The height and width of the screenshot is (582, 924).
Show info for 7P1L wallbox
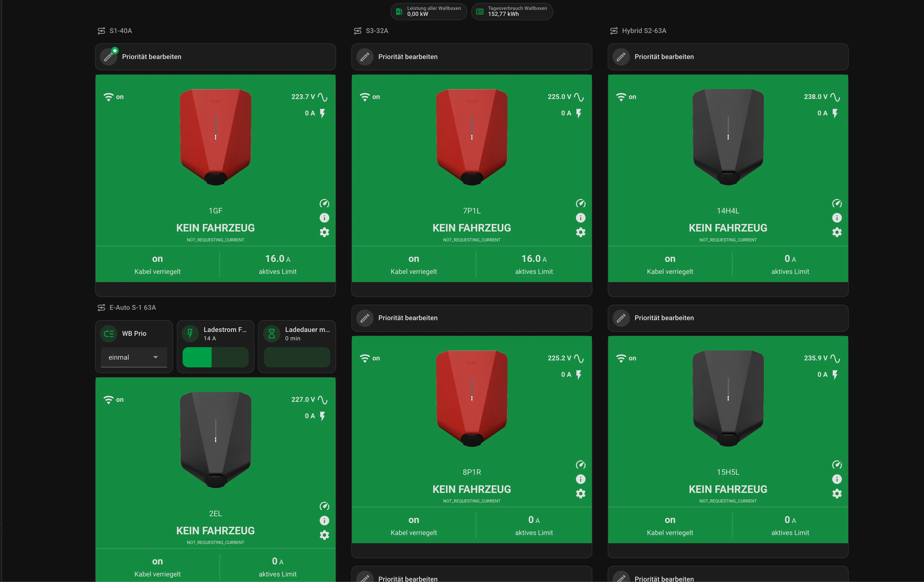(x=581, y=218)
